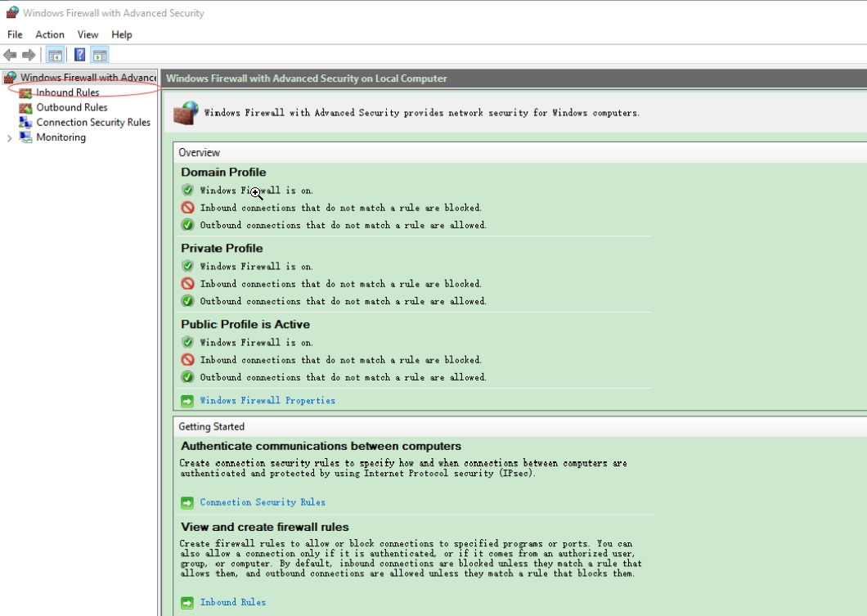Click the Monitoring tree icon
The width and height of the screenshot is (867, 616).
pos(25,137)
